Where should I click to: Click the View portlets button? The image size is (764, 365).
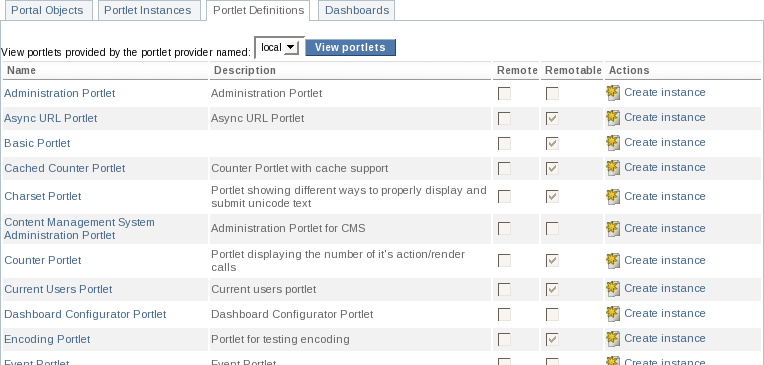pyautogui.click(x=350, y=47)
